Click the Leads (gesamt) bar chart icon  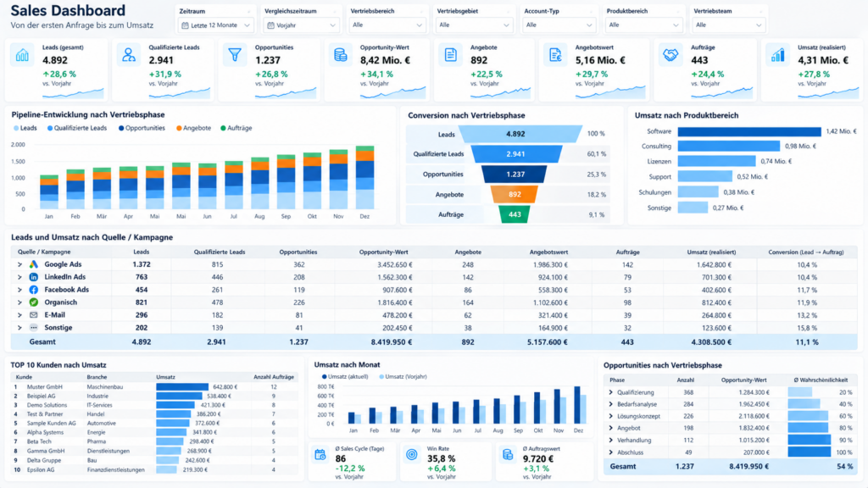pyautogui.click(x=22, y=55)
